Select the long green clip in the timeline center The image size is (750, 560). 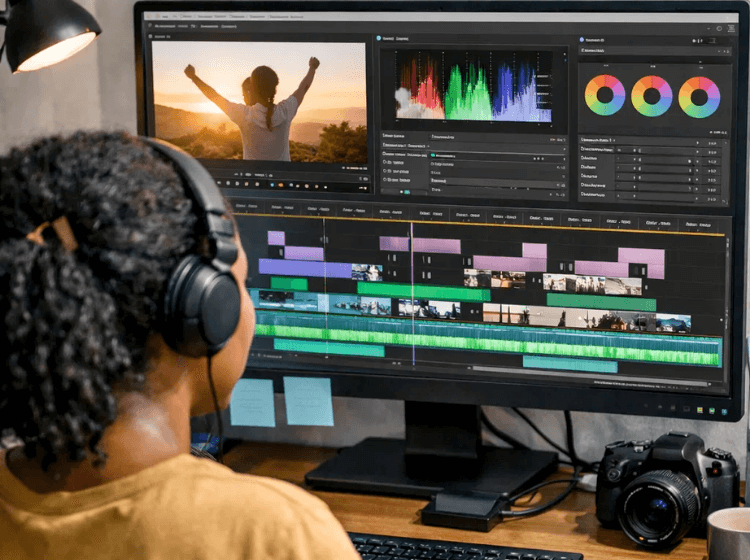click(423, 292)
